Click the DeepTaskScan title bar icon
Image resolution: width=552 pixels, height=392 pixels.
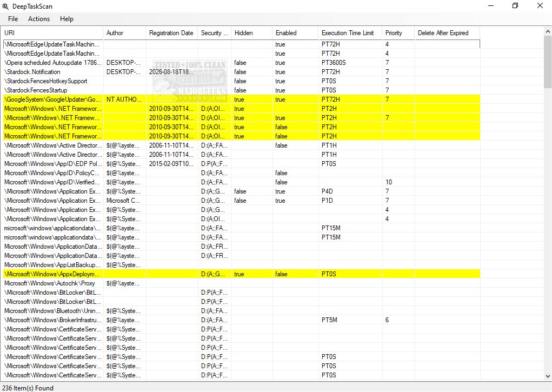click(x=5, y=6)
